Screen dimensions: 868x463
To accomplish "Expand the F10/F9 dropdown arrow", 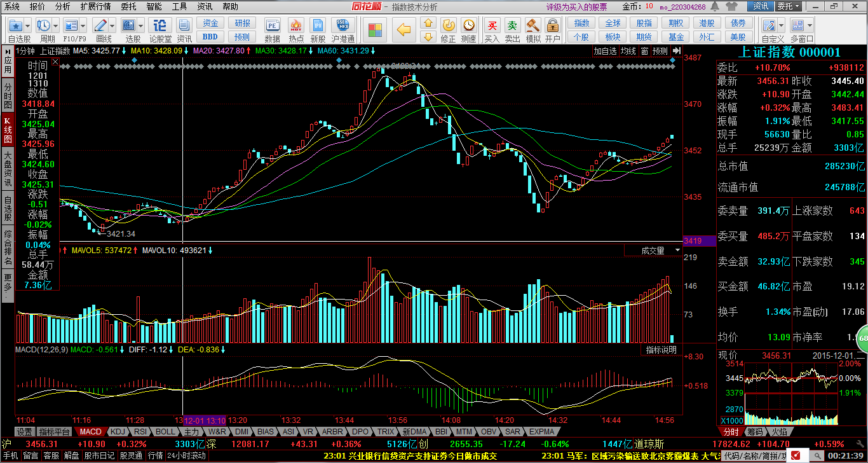I will pos(83,26).
